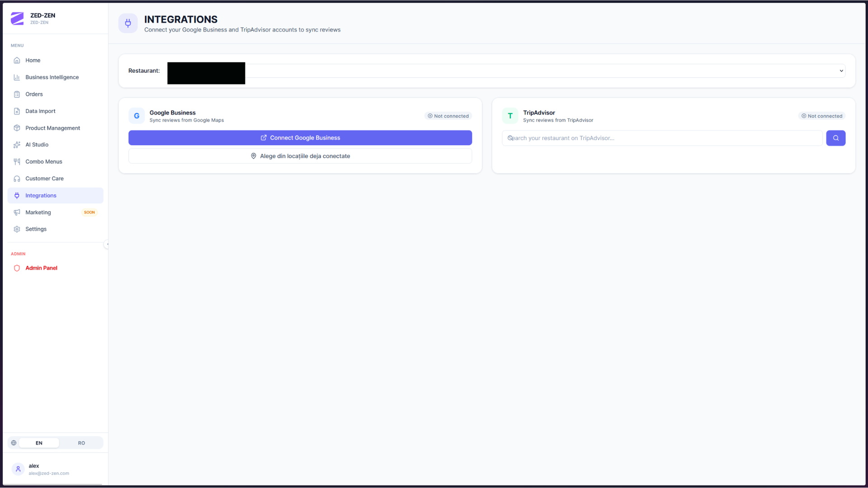Click TripAdvisor Not connected badge
Image resolution: width=868 pixels, height=488 pixels.
click(x=822, y=116)
